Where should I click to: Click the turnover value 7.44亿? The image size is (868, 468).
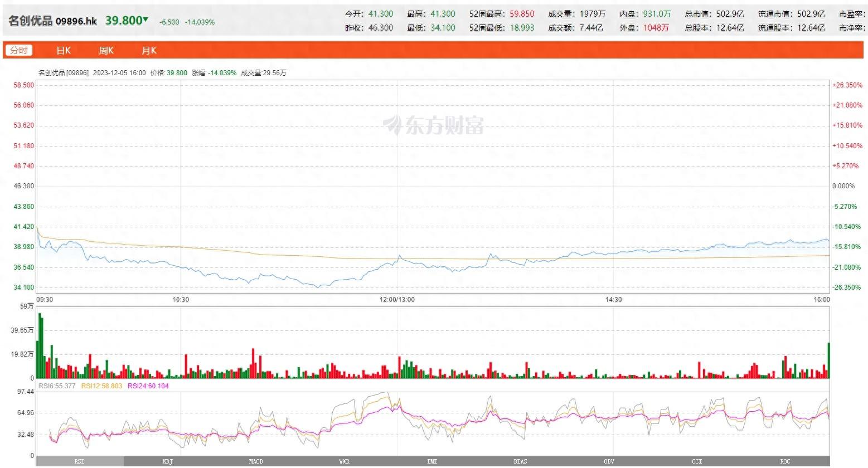[x=591, y=28]
